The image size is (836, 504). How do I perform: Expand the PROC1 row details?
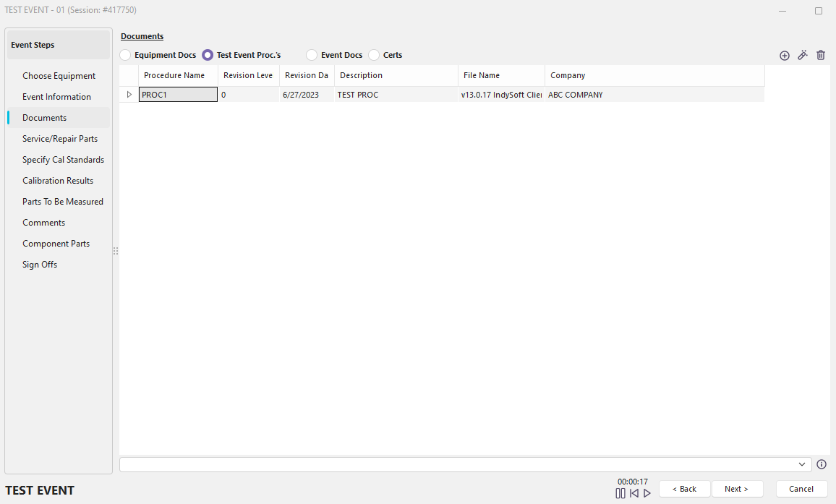click(129, 95)
